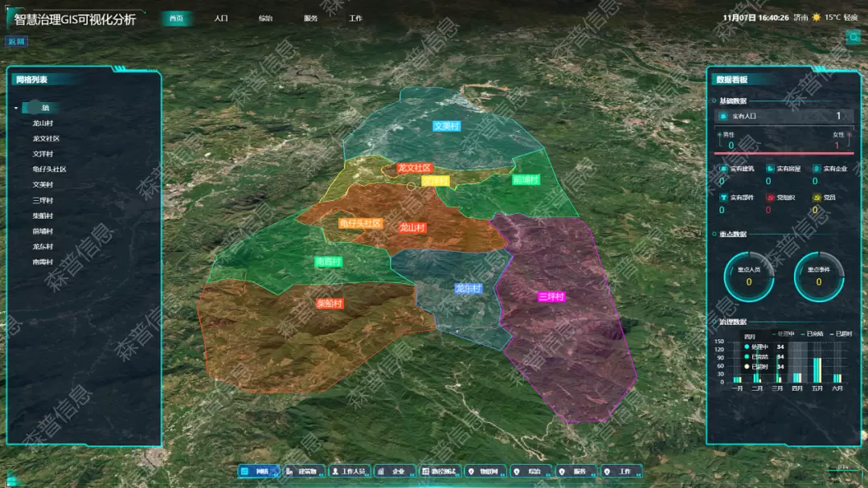
Task: Click the 龟仔头社区 map label
Action: (x=360, y=223)
